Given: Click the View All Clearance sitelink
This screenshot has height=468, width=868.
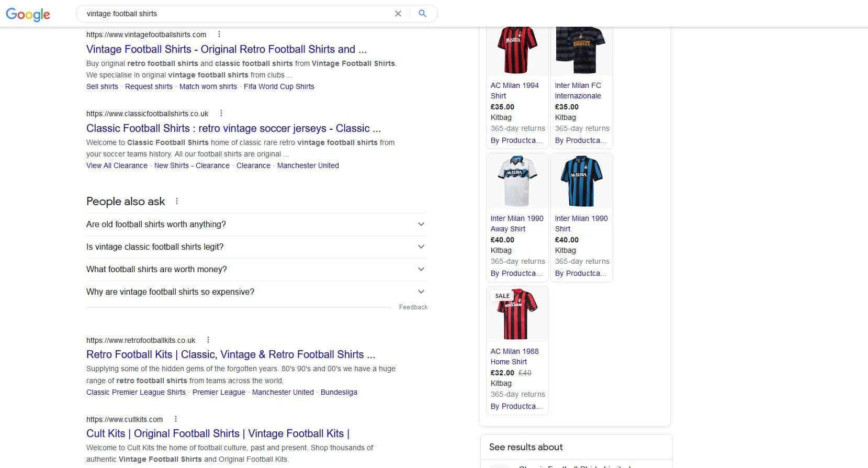Looking at the screenshot, I should pos(117,165).
